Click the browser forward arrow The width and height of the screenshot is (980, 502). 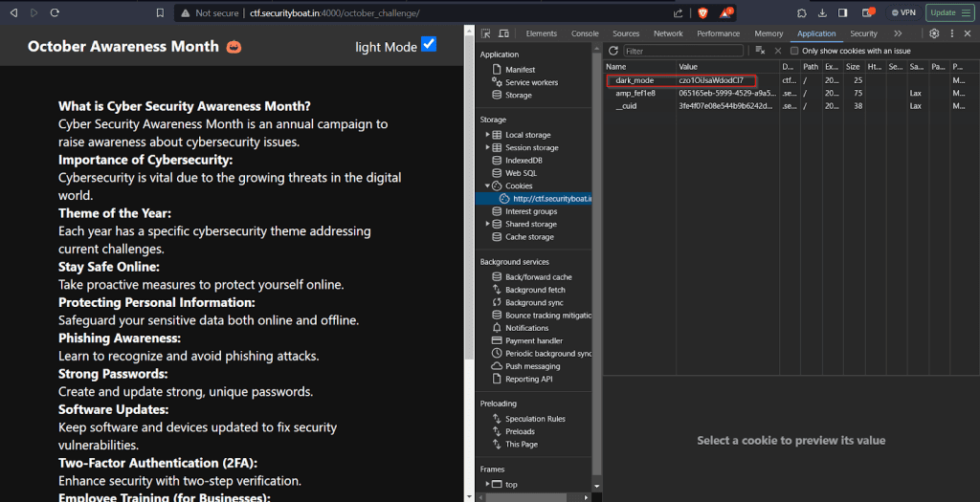34,12
